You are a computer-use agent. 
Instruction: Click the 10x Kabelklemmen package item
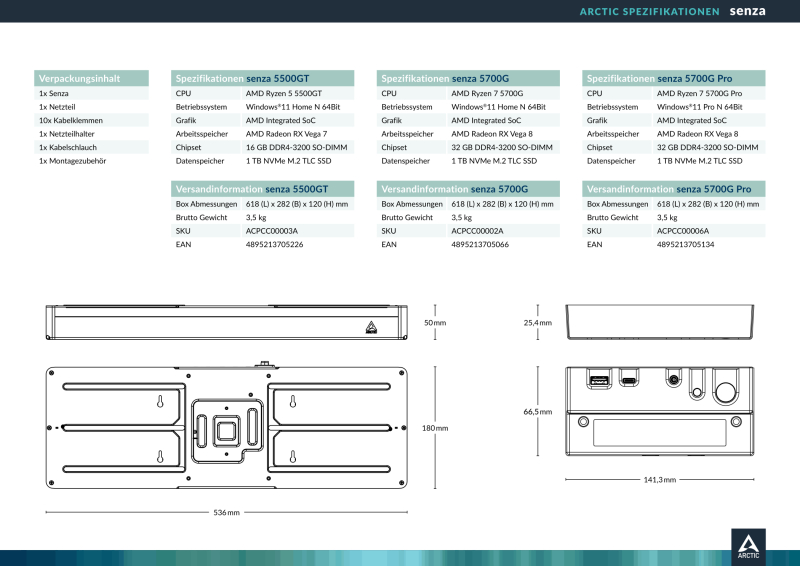71,120
